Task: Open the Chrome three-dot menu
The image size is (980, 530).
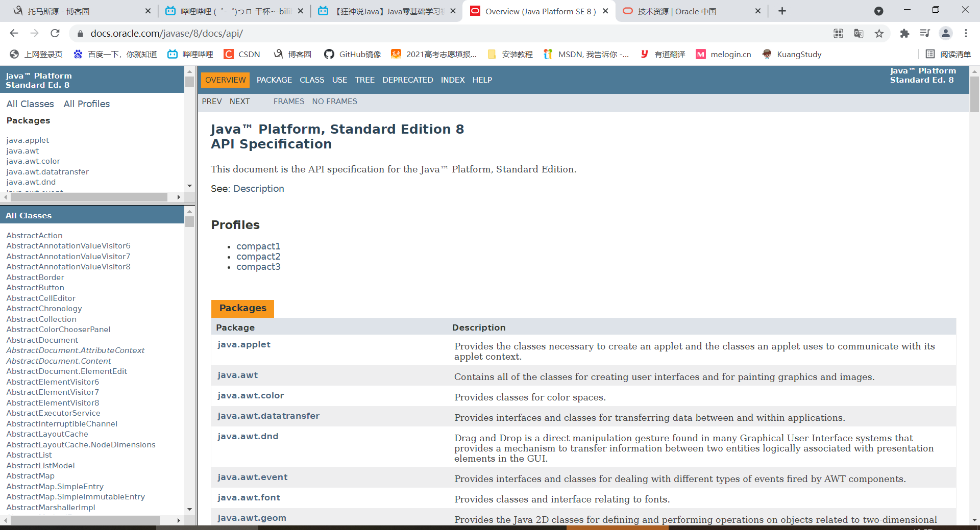Action: (x=966, y=33)
